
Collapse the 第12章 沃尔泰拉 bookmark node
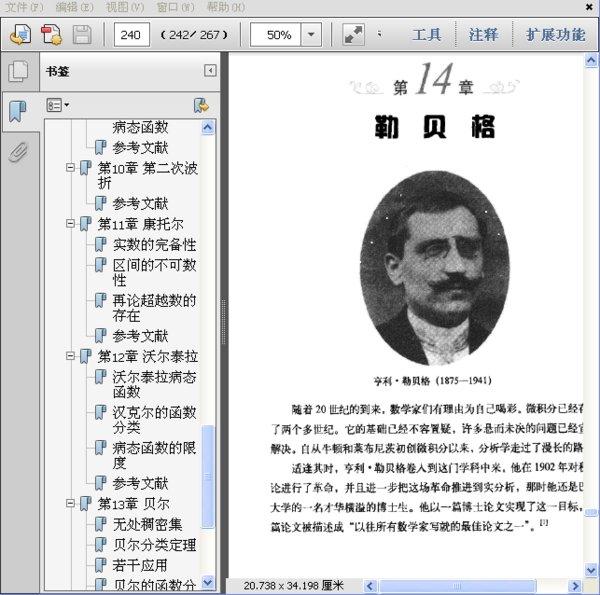click(70, 356)
